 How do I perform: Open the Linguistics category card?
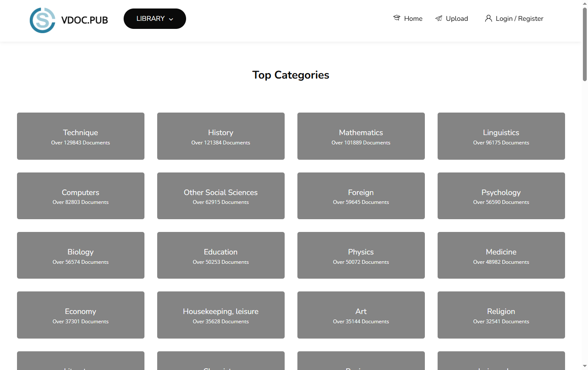click(501, 136)
